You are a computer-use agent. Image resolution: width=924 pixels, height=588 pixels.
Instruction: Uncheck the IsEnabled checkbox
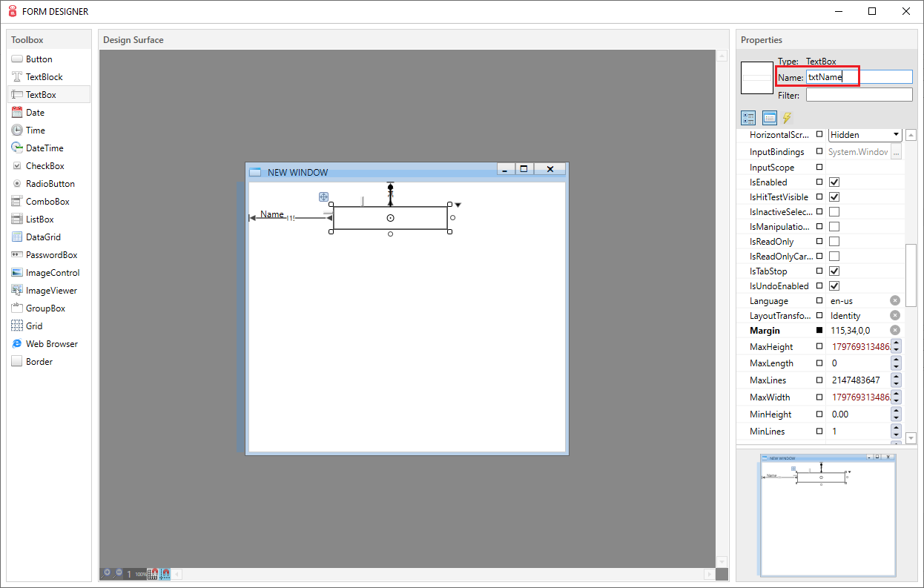[x=834, y=182]
